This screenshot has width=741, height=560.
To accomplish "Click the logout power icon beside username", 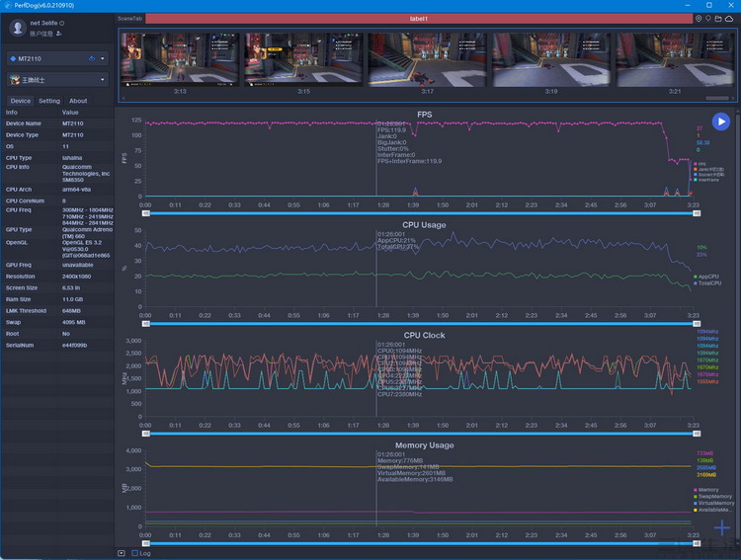I will (x=62, y=23).
